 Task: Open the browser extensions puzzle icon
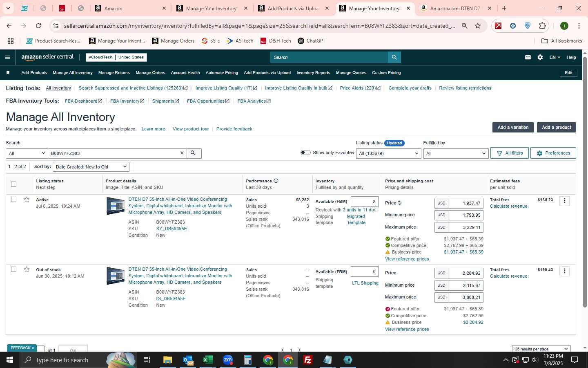pos(542,26)
